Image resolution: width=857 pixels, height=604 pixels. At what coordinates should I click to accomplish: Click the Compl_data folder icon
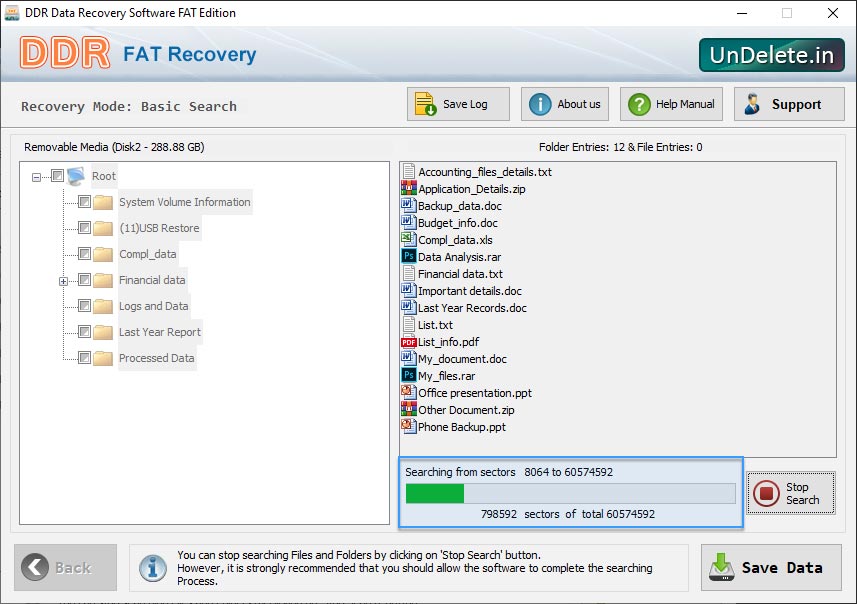[103, 254]
